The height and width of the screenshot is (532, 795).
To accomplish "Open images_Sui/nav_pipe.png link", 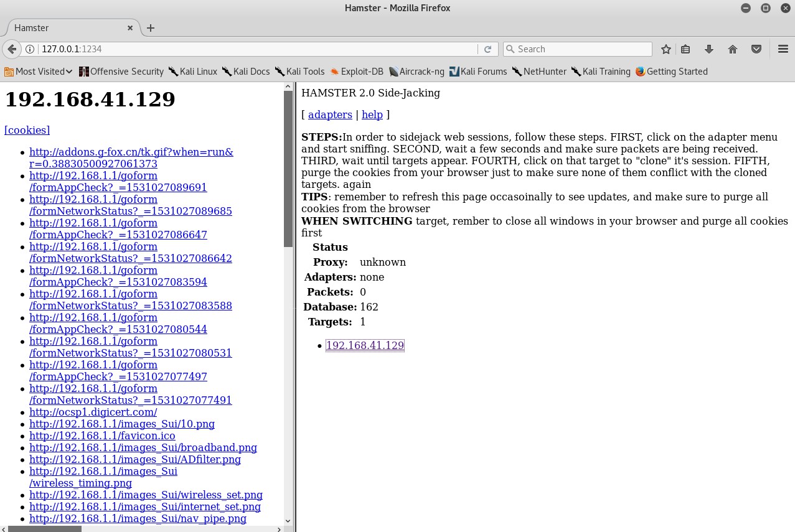I will [x=138, y=518].
